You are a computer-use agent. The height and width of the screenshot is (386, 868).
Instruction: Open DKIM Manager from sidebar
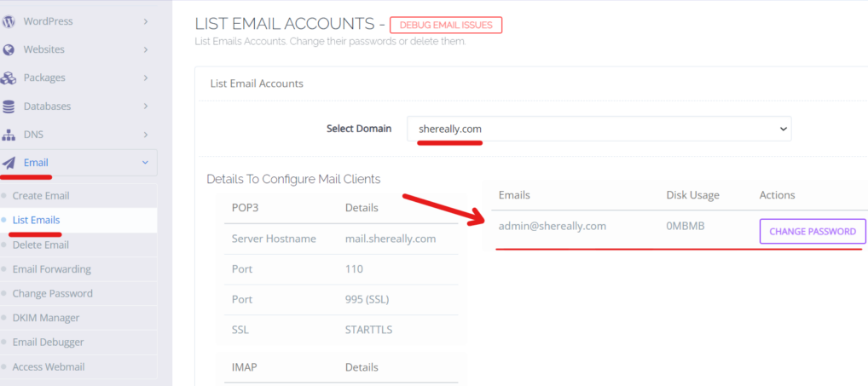coord(46,318)
